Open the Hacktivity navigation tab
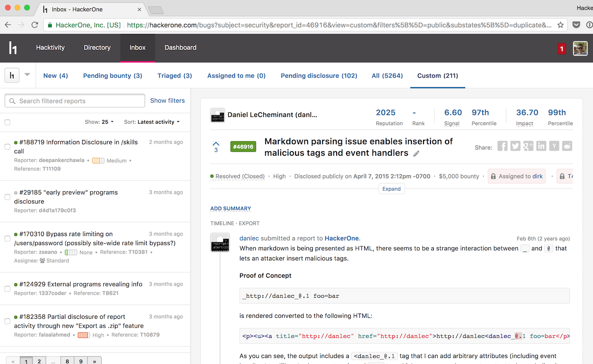Image resolution: width=593 pixels, height=364 pixels. point(50,48)
